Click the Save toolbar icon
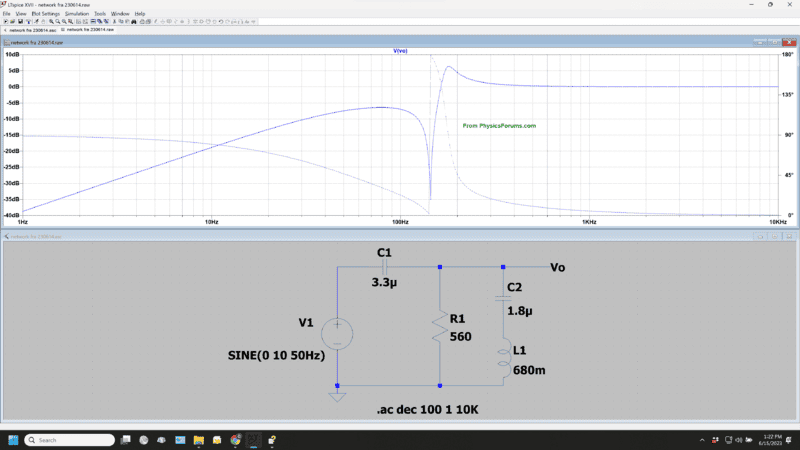Screen dimensions: 800x450 pyautogui.click(x=21, y=21)
